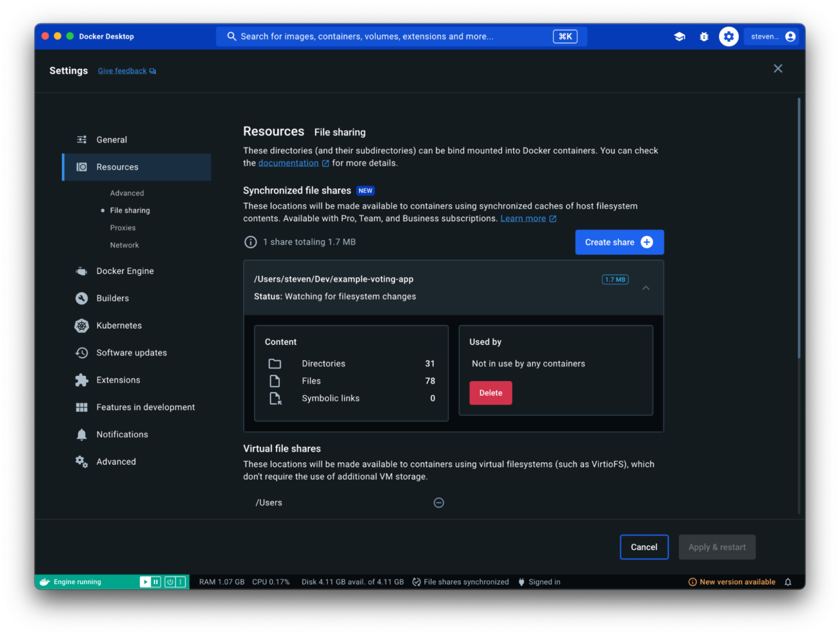Switch to the Proxies section
The image size is (840, 635).
pyautogui.click(x=122, y=228)
